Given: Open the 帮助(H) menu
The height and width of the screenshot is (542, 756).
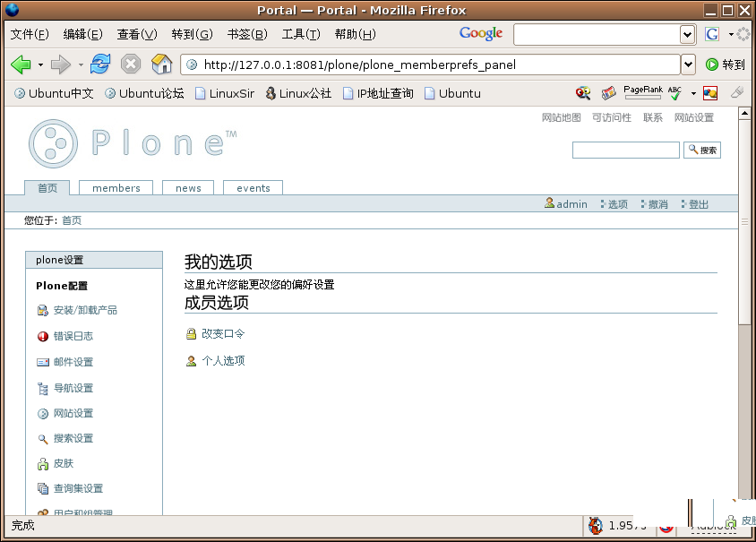Looking at the screenshot, I should tap(356, 34).
